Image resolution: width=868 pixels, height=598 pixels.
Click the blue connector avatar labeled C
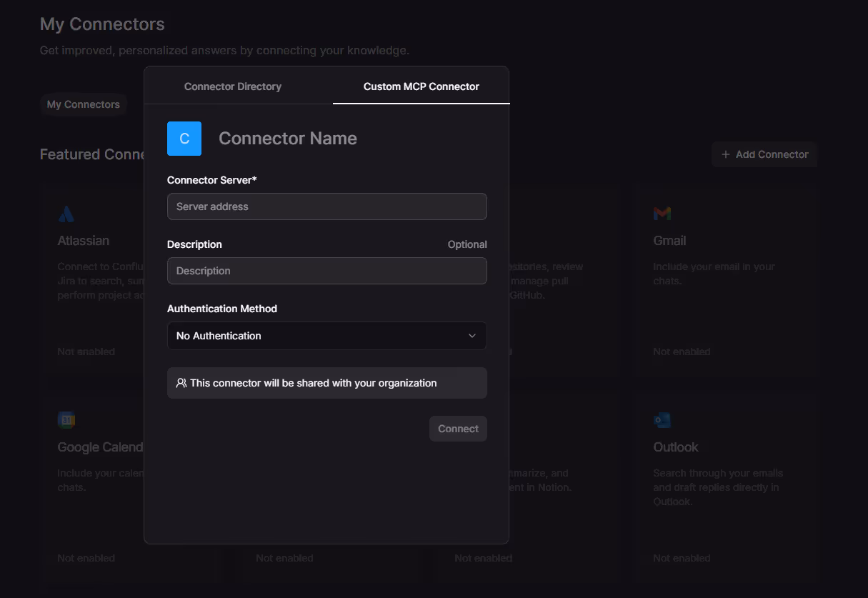184,139
